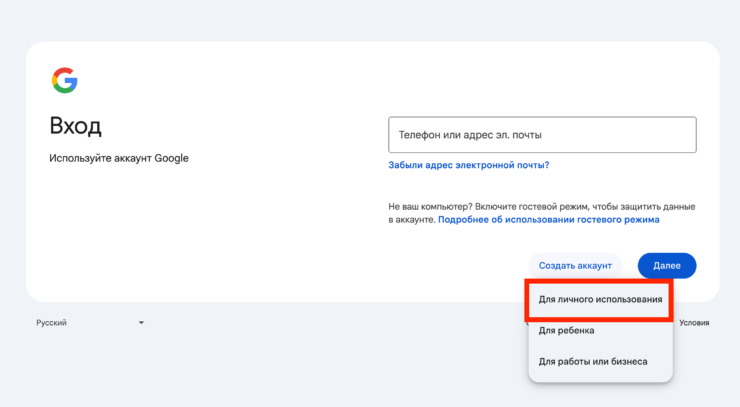Click the 'Не ваш компьютер?' guest notice text

click(430, 207)
